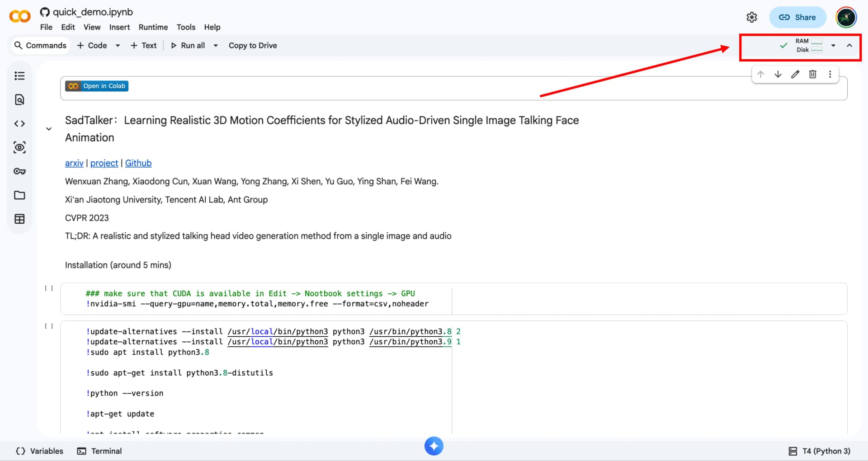The width and height of the screenshot is (868, 461).
Task: Move cell up with the arrow icon
Action: 760,75
